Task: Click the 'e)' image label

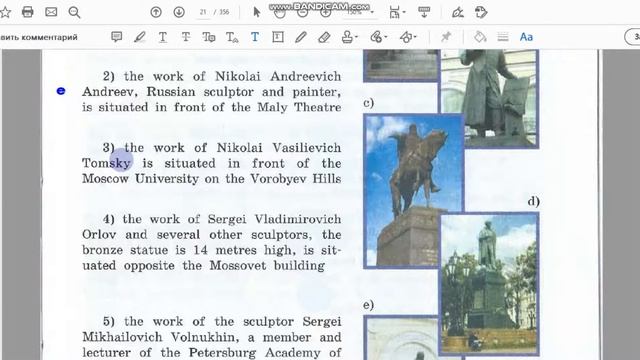Action: [x=368, y=305]
